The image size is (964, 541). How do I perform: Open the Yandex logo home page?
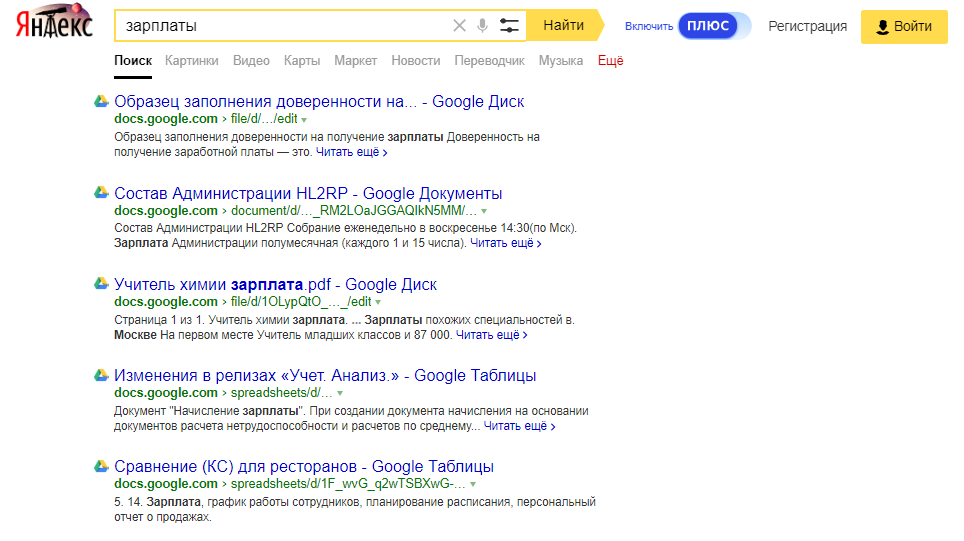(54, 22)
